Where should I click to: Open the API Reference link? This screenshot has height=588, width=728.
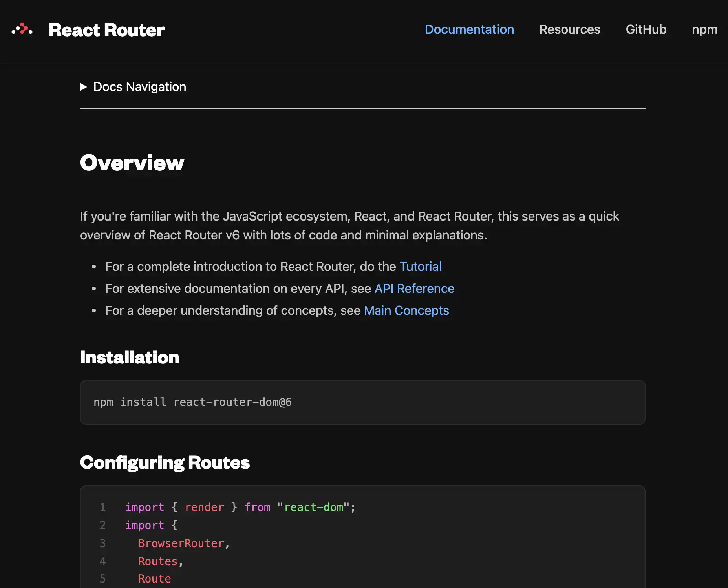[415, 289]
